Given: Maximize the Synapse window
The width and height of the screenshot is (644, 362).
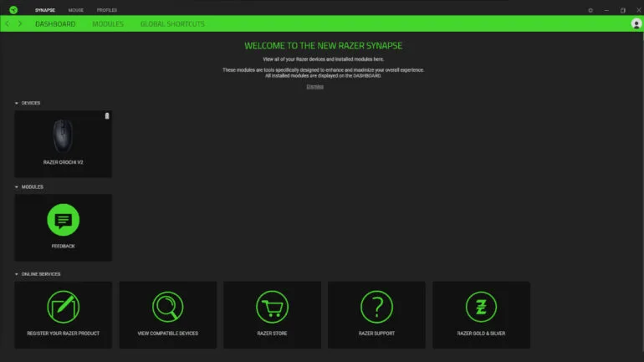Looking at the screenshot, I should [x=622, y=10].
